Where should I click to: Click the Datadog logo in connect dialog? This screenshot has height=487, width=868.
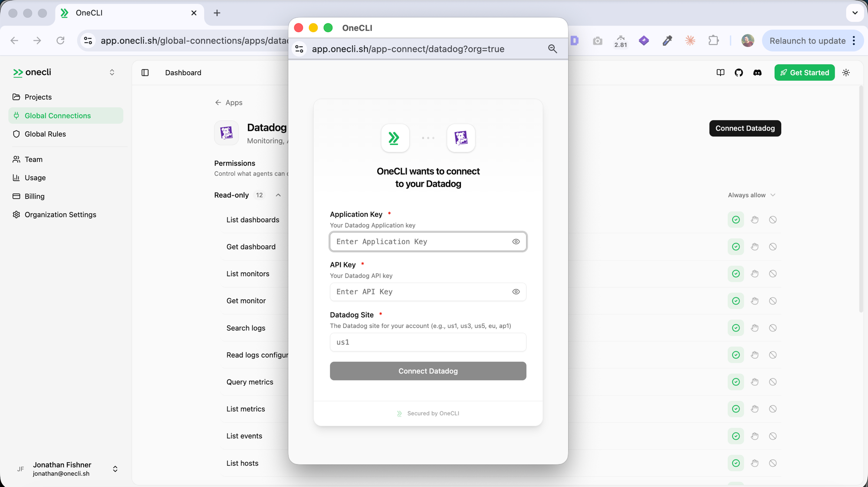(461, 138)
